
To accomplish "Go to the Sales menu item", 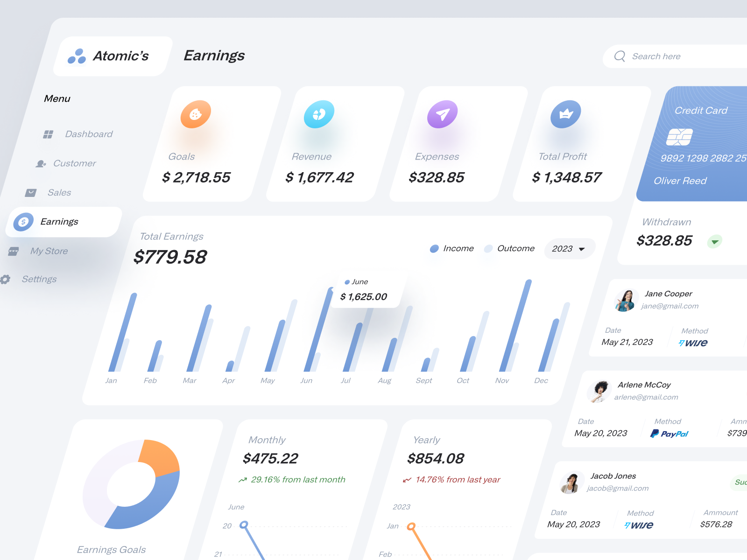I will coord(48,193).
